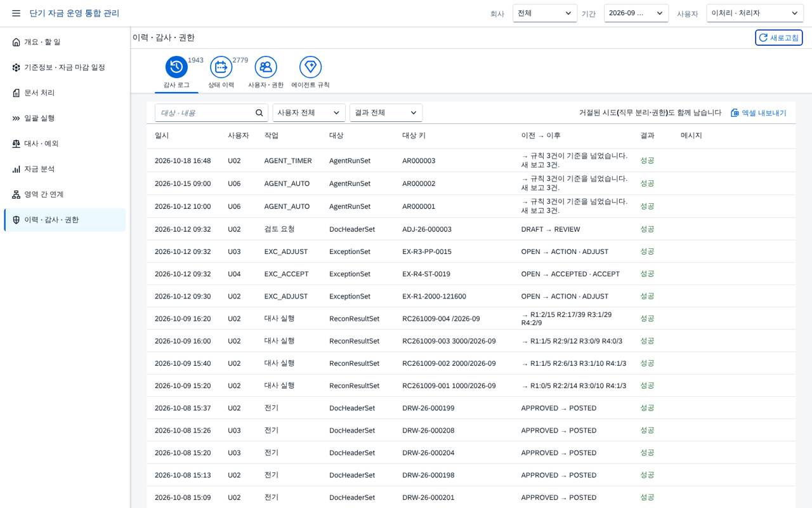Click OPEN → ACCEPTED · ACCEPT cell

[571, 274]
